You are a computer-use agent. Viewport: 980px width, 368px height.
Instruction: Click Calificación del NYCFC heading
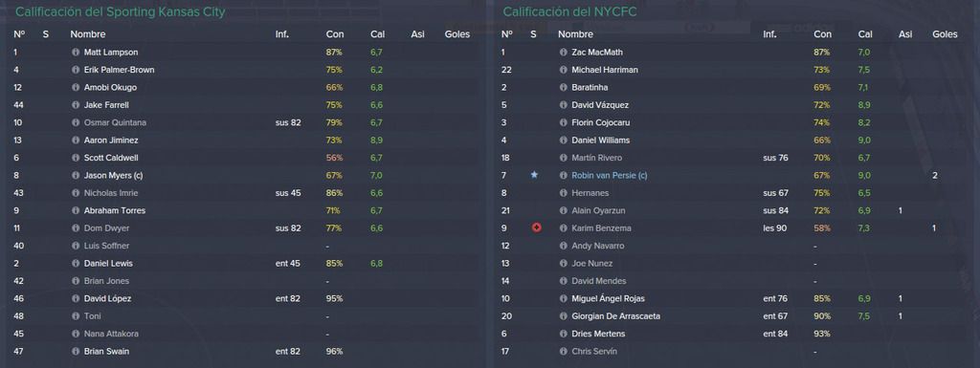tap(569, 11)
